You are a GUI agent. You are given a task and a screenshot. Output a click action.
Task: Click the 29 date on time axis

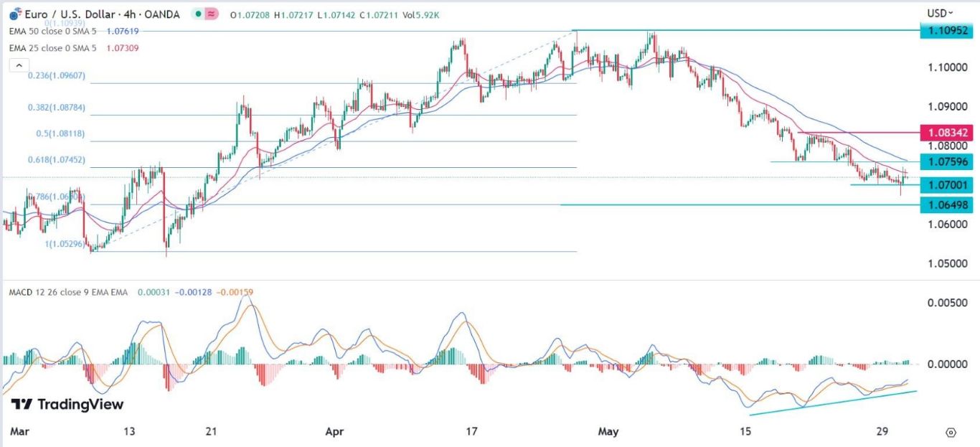883,432
